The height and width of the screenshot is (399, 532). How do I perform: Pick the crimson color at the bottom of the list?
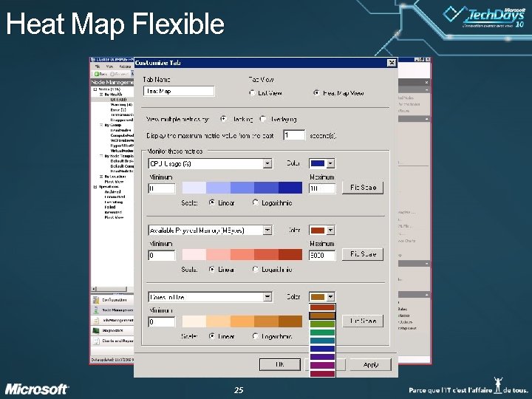coord(322,374)
